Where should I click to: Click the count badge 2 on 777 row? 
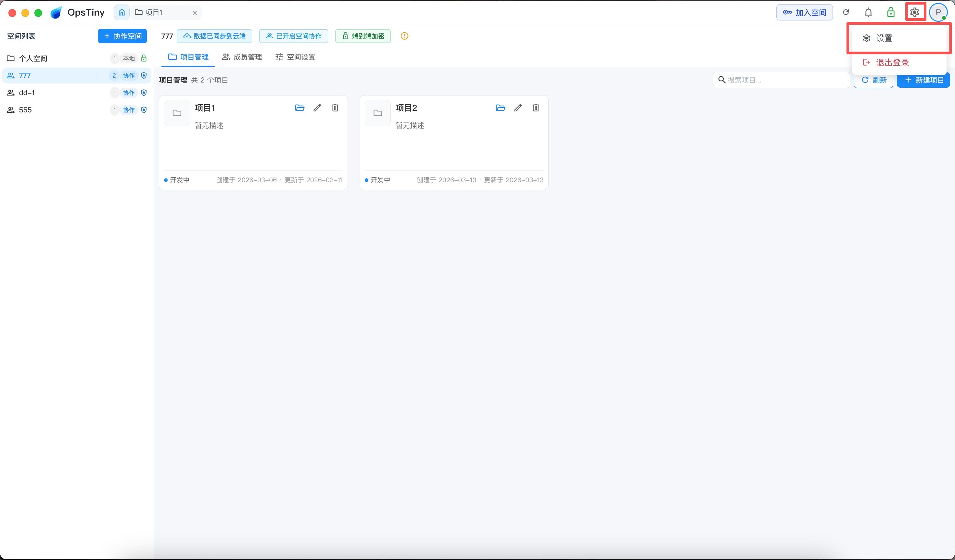[114, 75]
